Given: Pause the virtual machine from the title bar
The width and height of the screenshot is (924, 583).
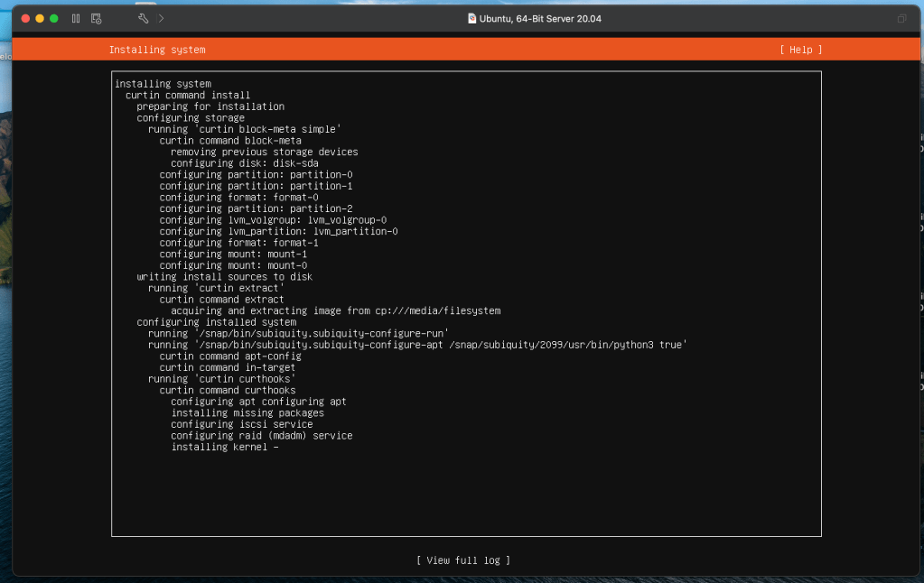Looking at the screenshot, I should click(x=76, y=18).
